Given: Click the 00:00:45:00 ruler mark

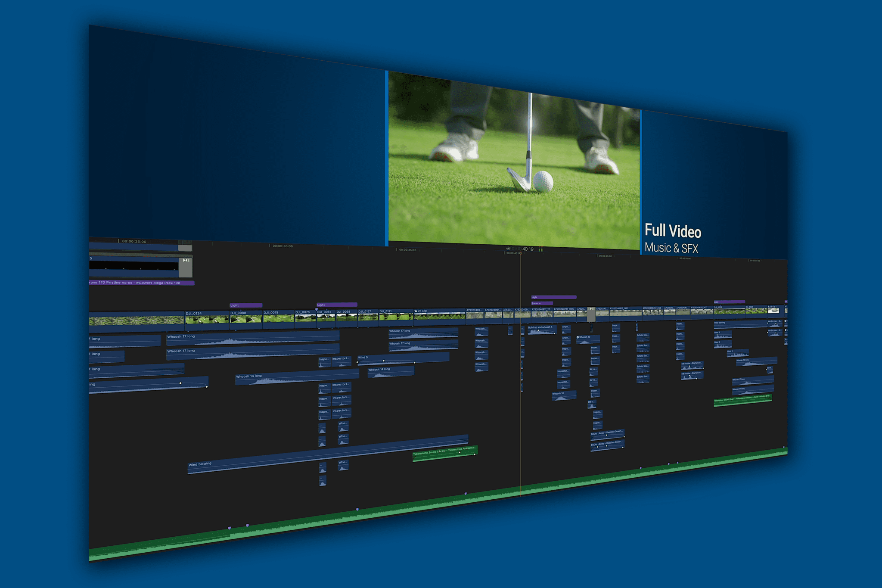Looking at the screenshot, I should [605, 256].
